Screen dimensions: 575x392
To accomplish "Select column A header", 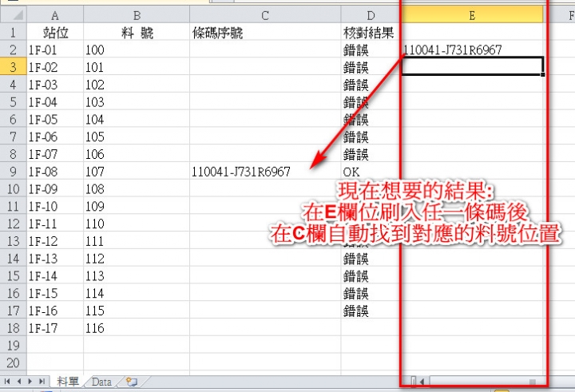I will (55, 15).
